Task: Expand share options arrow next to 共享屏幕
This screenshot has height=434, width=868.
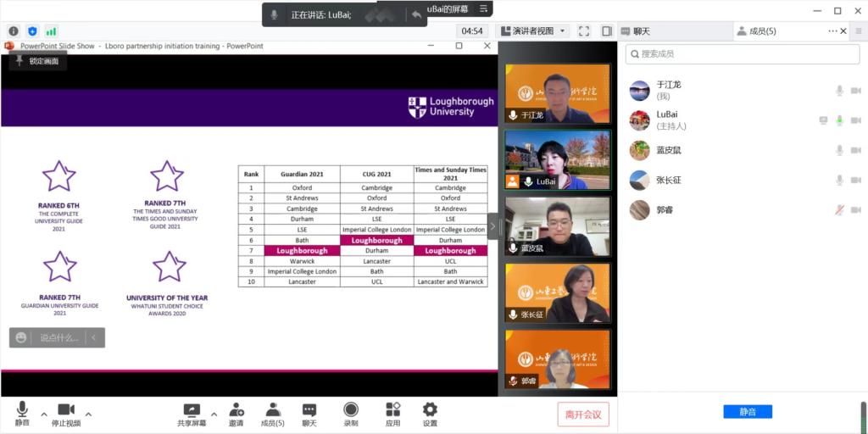Action: coord(214,414)
